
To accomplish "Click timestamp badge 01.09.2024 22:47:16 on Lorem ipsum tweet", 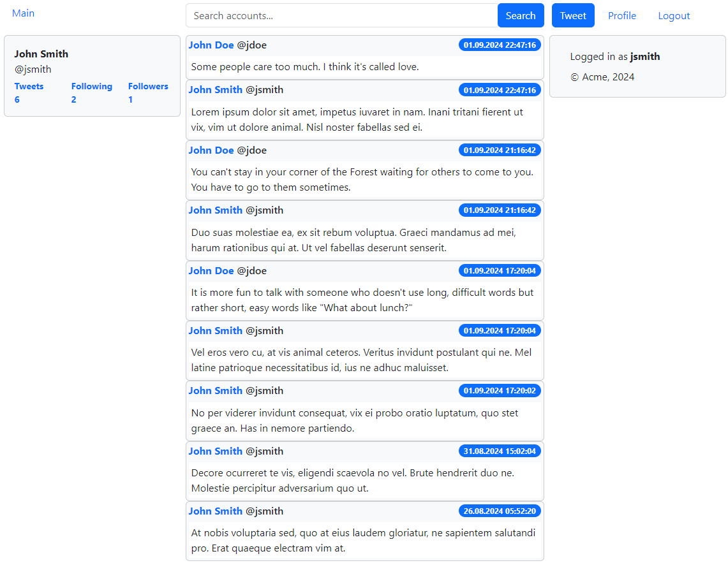I will coord(500,90).
